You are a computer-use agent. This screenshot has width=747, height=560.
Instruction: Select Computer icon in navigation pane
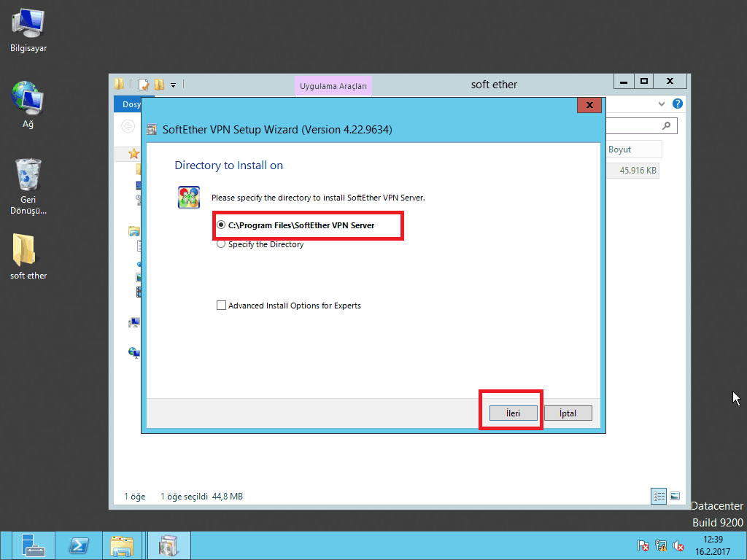pos(134,322)
